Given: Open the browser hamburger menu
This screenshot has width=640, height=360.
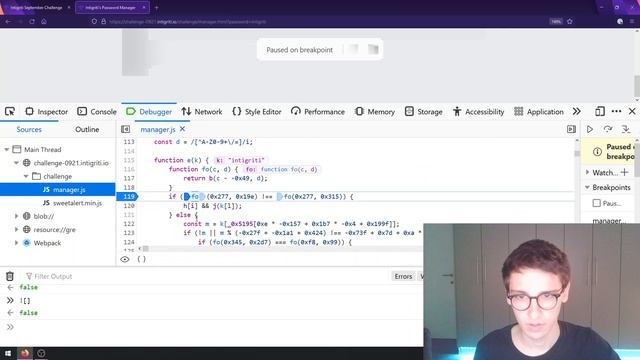Looking at the screenshot, I should click(x=632, y=21).
